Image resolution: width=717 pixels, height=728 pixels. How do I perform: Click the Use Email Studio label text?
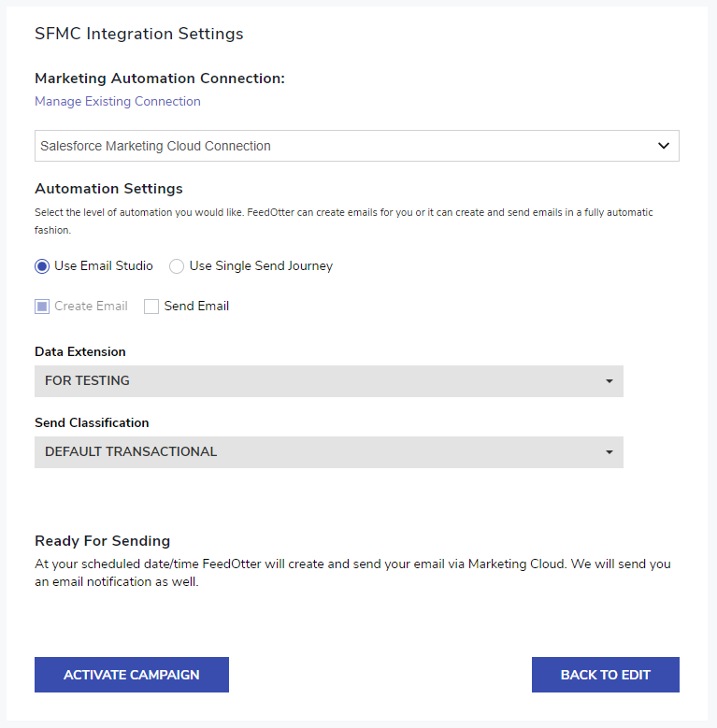click(x=103, y=266)
